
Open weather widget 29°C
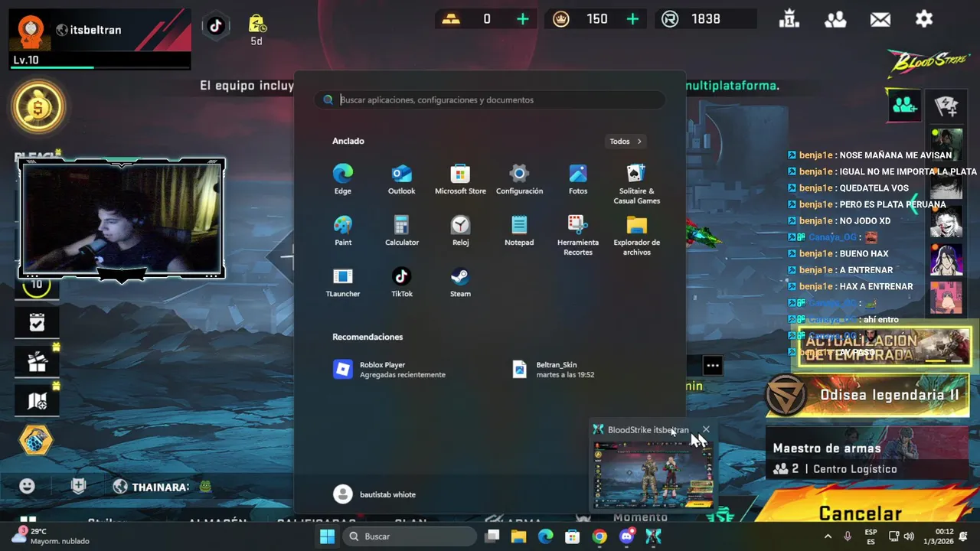(x=52, y=536)
